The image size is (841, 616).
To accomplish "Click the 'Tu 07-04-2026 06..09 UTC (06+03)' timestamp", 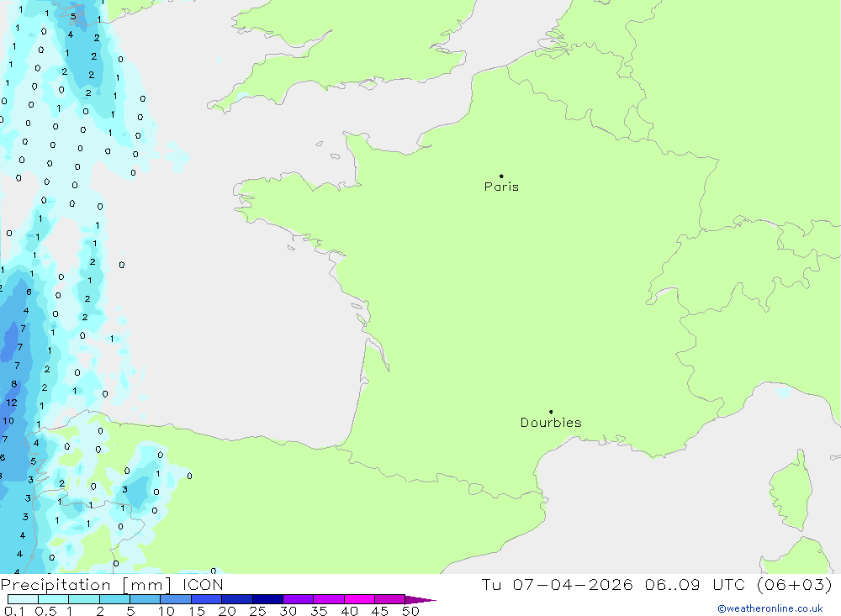I will pyautogui.click(x=657, y=584).
